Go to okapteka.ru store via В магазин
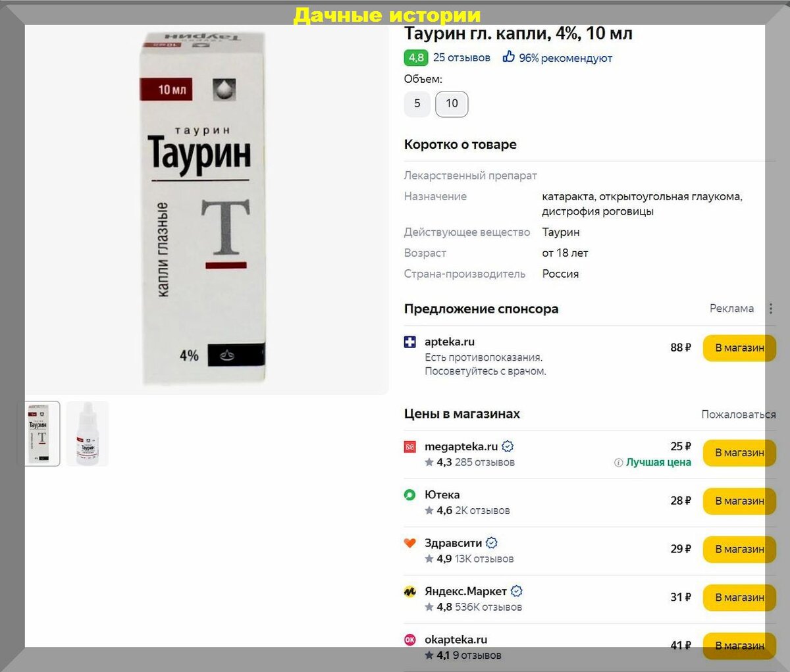 coord(739,646)
